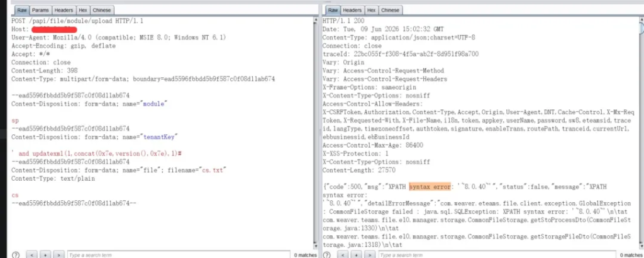Select the request Raw tab
644x258 pixels.
pyautogui.click(x=21, y=10)
